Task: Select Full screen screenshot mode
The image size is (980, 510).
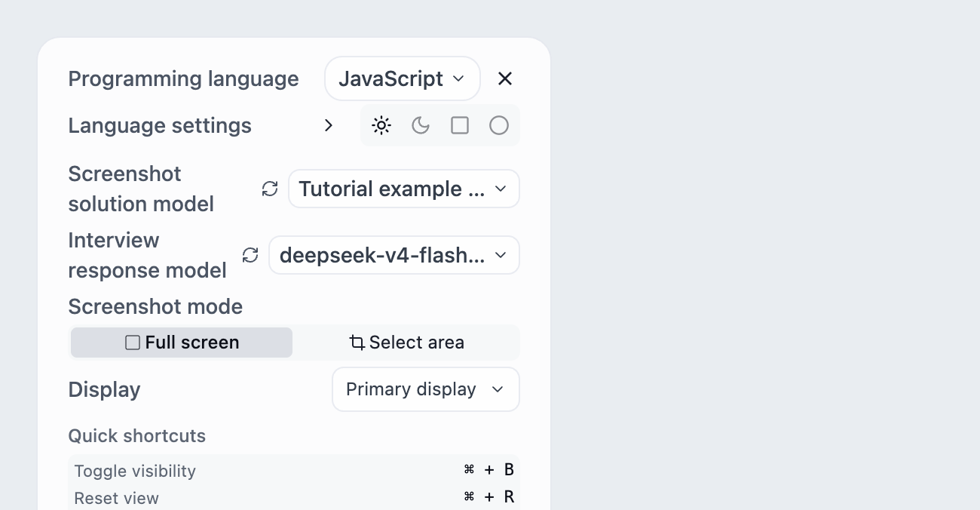Action: [x=182, y=343]
